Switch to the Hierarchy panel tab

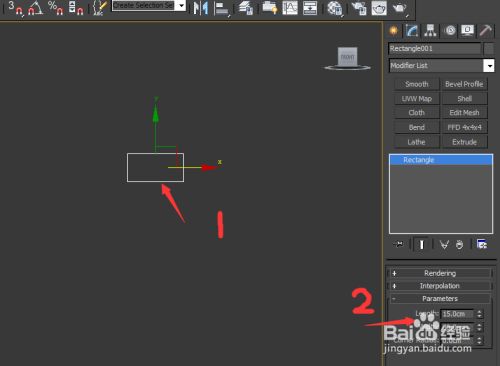point(430,31)
